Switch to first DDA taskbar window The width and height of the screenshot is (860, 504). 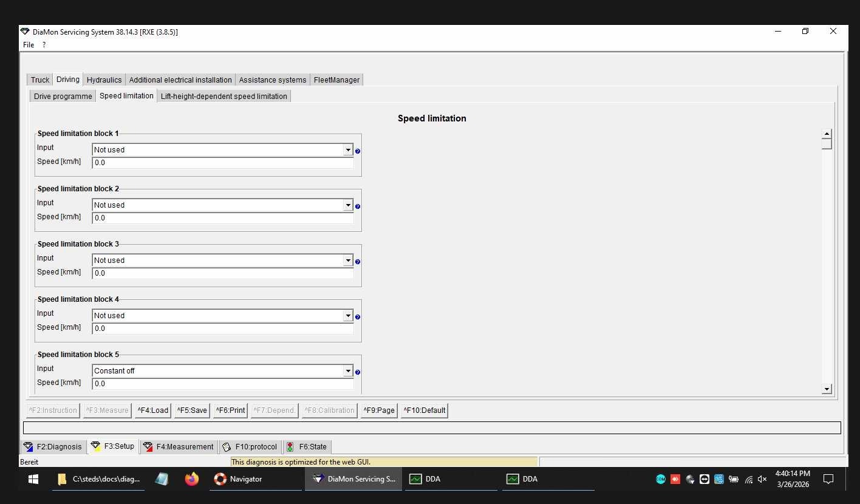click(x=451, y=479)
